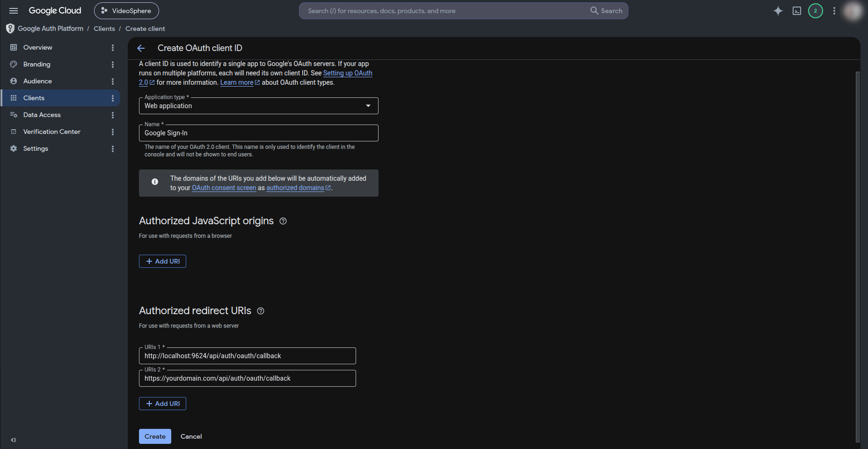Add URI under Authorized redirect URIs
868x449 pixels.
pyautogui.click(x=162, y=404)
